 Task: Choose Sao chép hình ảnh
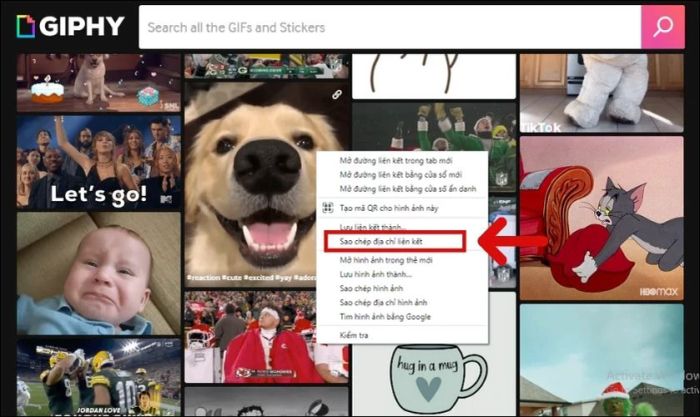371,288
